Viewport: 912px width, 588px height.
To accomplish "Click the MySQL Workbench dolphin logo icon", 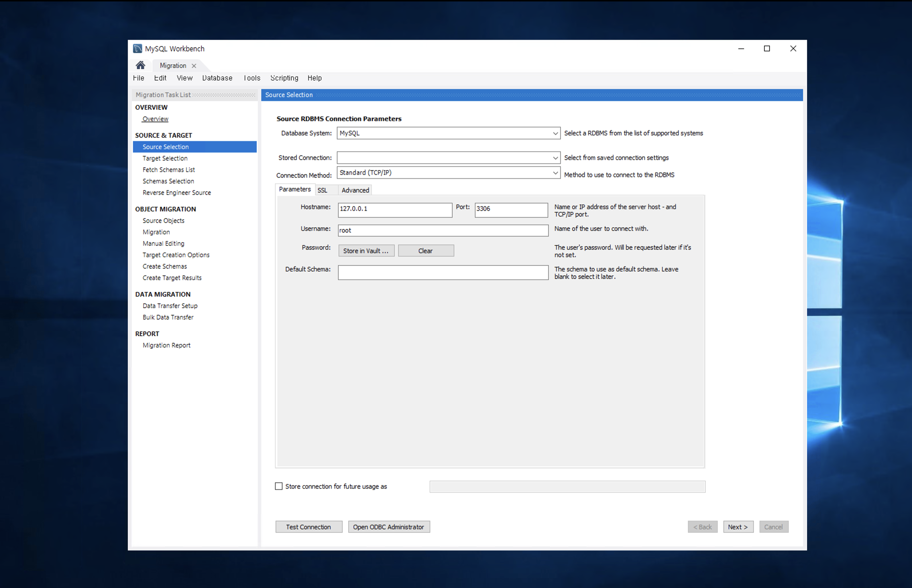I will tap(137, 48).
